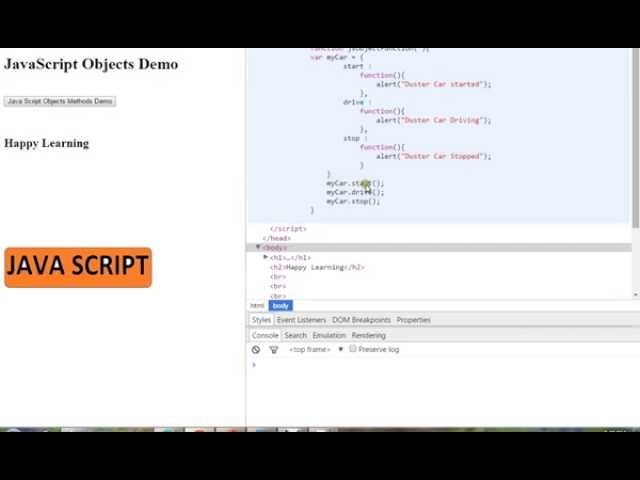Toggle the Preserve log checkbox
The height and width of the screenshot is (480, 640).
pos(353,349)
